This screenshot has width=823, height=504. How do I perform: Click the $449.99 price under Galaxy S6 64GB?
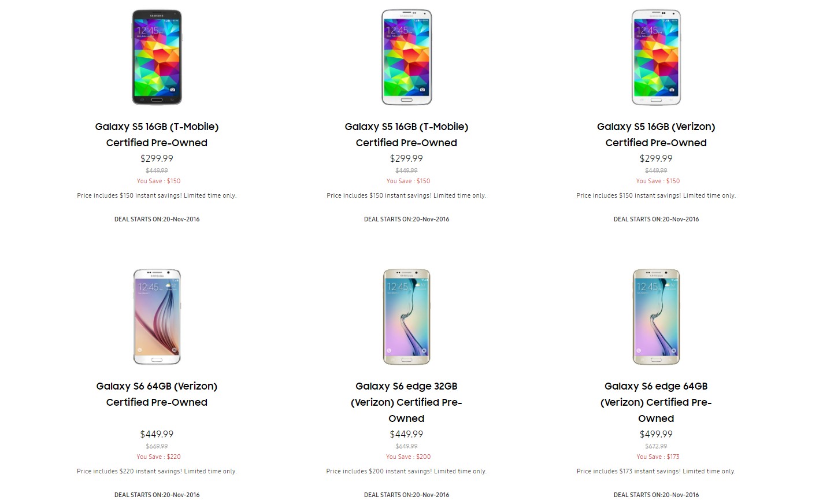click(157, 434)
